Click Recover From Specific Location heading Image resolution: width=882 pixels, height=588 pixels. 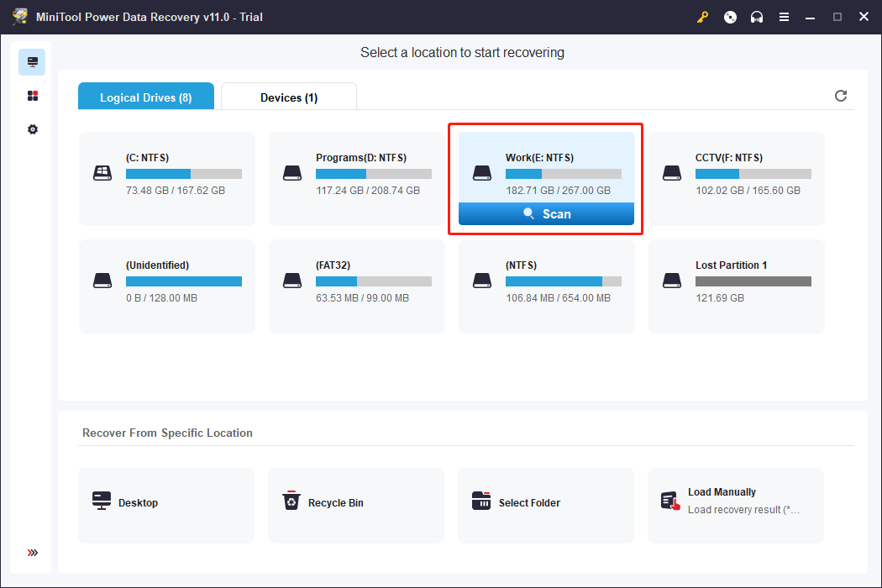167,433
